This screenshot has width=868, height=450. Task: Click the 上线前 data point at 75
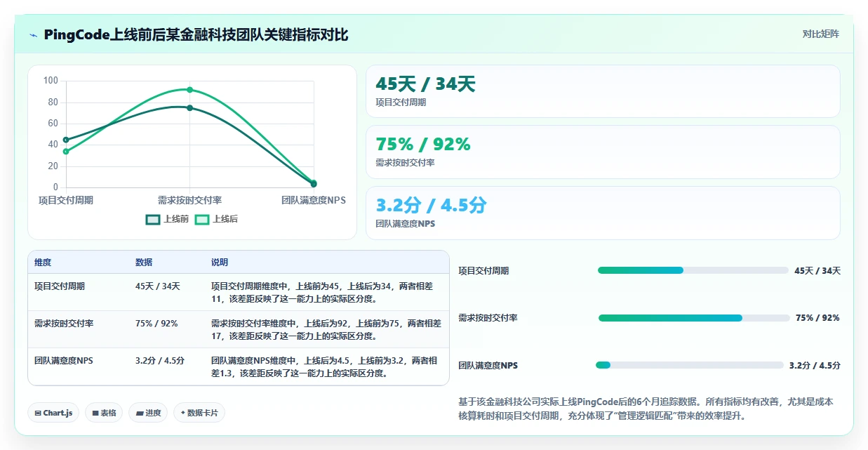click(189, 107)
